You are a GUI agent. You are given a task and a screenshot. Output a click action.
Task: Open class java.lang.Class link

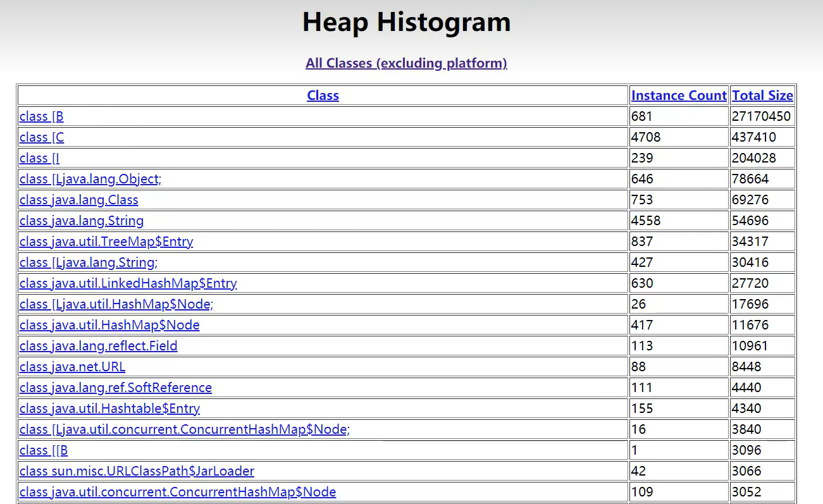tap(79, 200)
